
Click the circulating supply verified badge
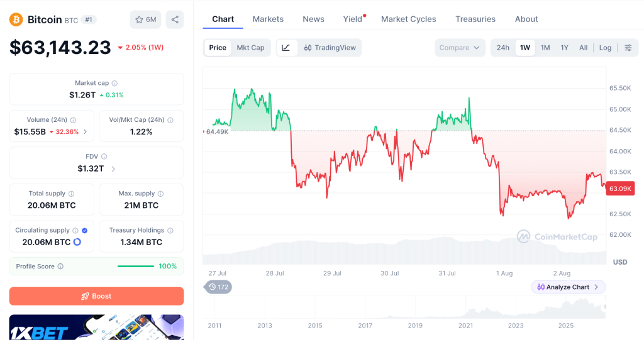coord(85,231)
